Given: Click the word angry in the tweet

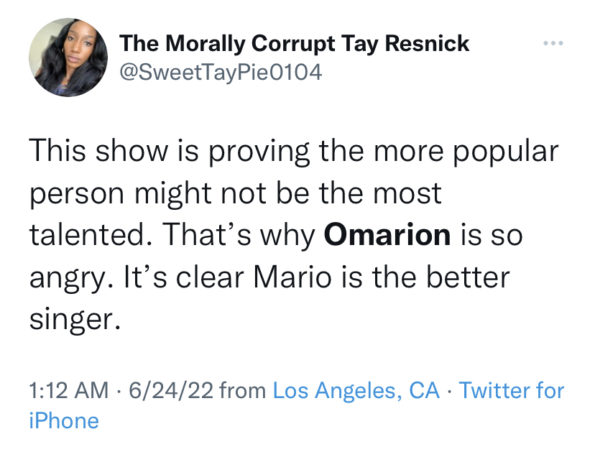Looking at the screenshot, I should coord(67,279).
